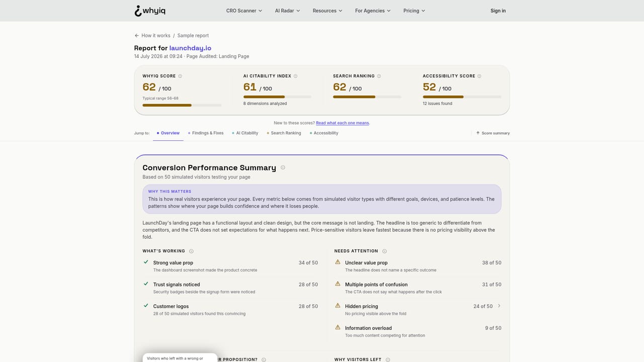
Task: Click the warning icon beside Information overload
Action: click(338, 327)
